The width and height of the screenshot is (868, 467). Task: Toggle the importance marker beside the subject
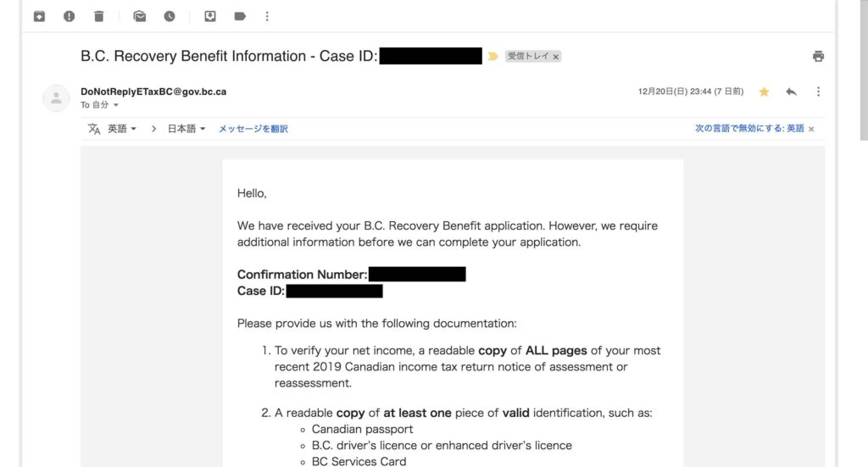click(x=492, y=57)
